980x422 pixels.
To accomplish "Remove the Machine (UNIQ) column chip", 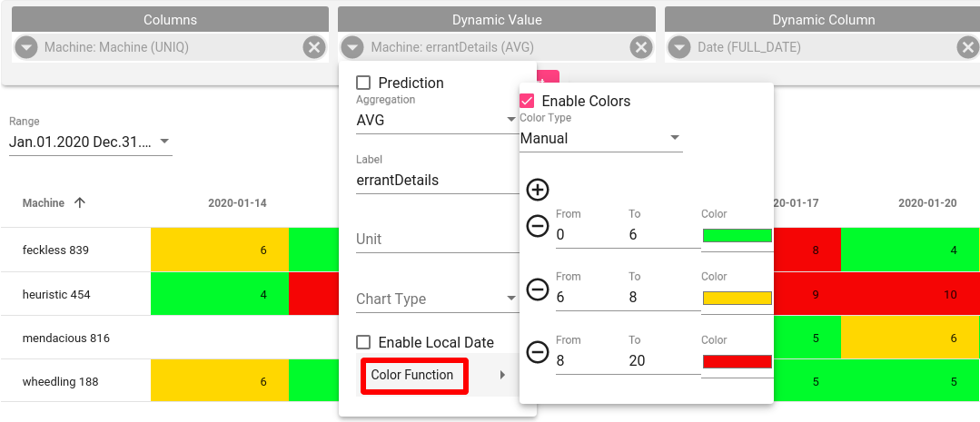I will [314, 47].
